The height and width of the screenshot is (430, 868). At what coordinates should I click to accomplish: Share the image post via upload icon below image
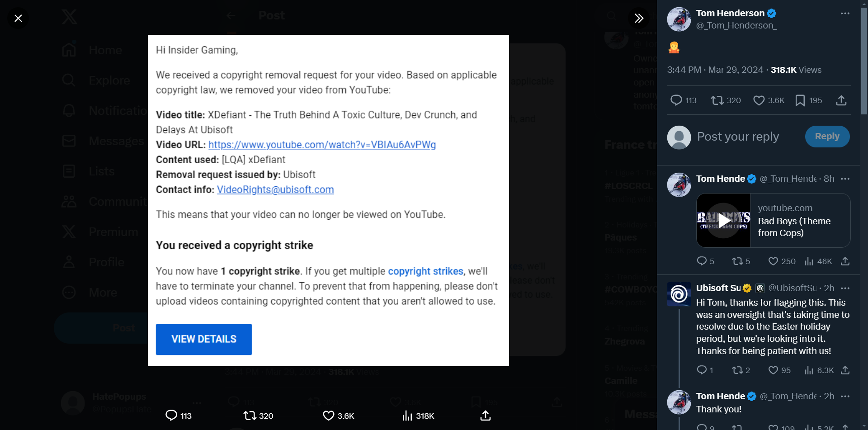pos(486,416)
